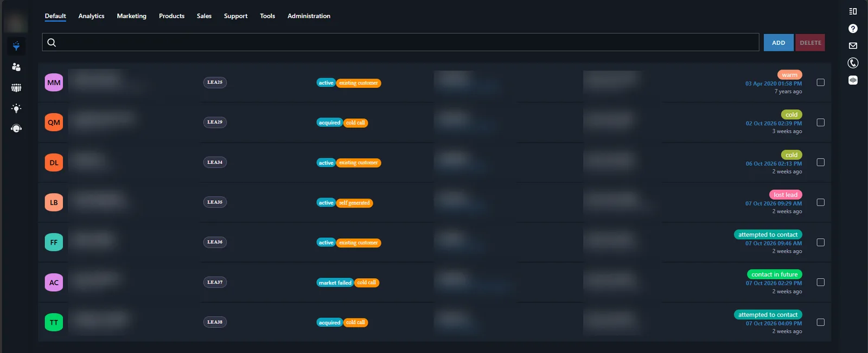Click the acquired tag in the LEA38 row
Viewport: 868px width, 353px height.
(x=329, y=323)
